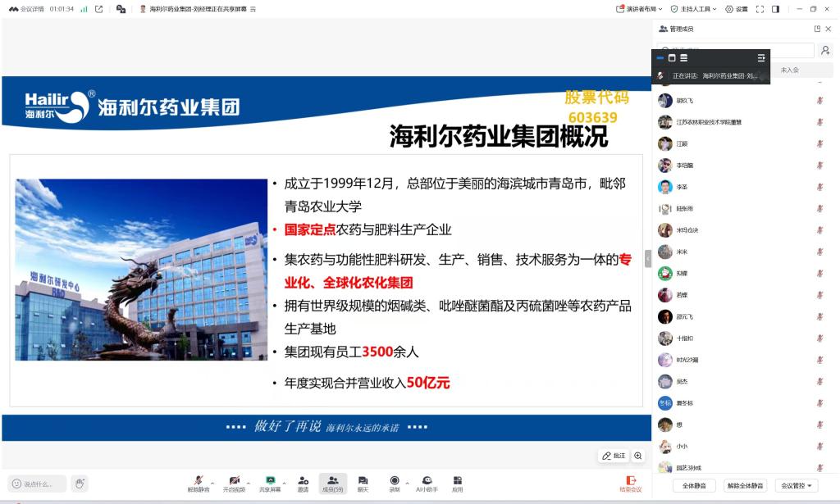The height and width of the screenshot is (504, 840).
Task: Toggle mute for member 胡玖飞
Action: point(819,101)
